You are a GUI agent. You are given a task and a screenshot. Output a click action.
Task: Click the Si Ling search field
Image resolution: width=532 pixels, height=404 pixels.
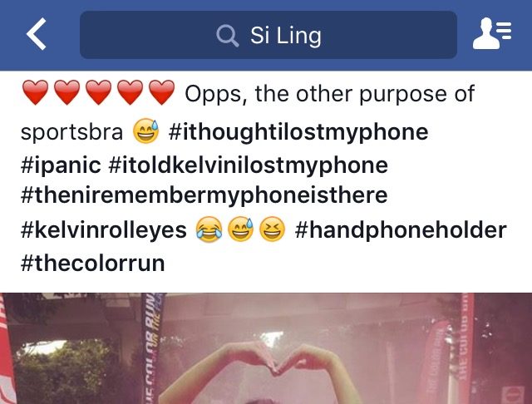pyautogui.click(x=268, y=35)
